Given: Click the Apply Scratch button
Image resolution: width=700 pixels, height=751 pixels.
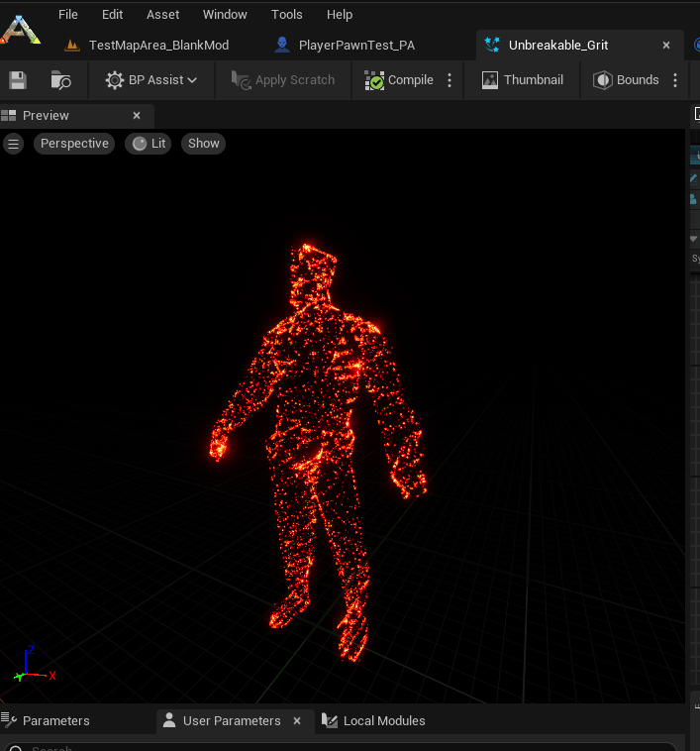Looking at the screenshot, I should [x=283, y=80].
